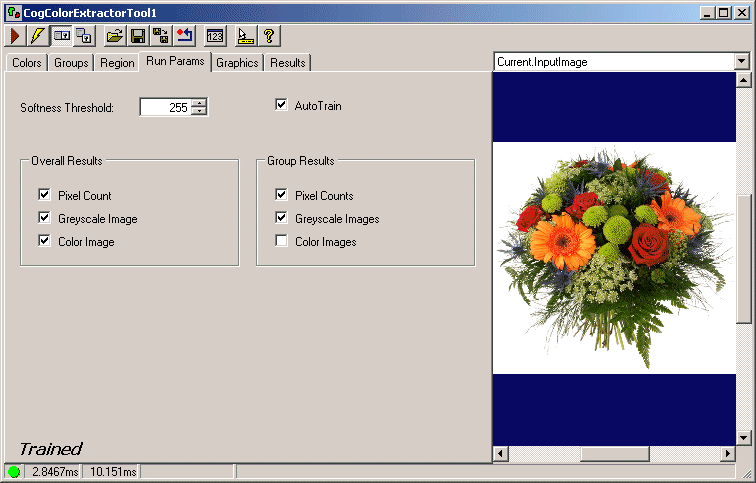The image size is (756, 483).
Task: Uncheck Overall Results Pixel Count
Action: [x=44, y=196]
